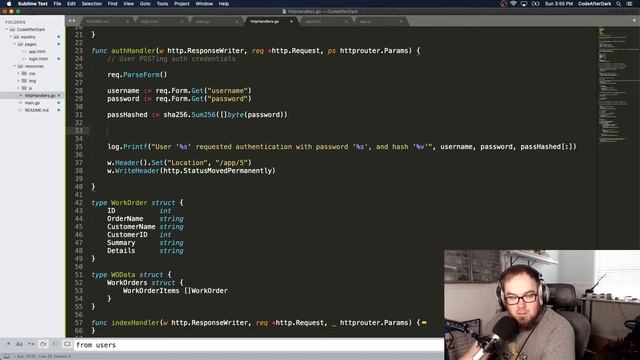Close the README.md tab
Screen dimensions: 640x360
click(x=127, y=21)
